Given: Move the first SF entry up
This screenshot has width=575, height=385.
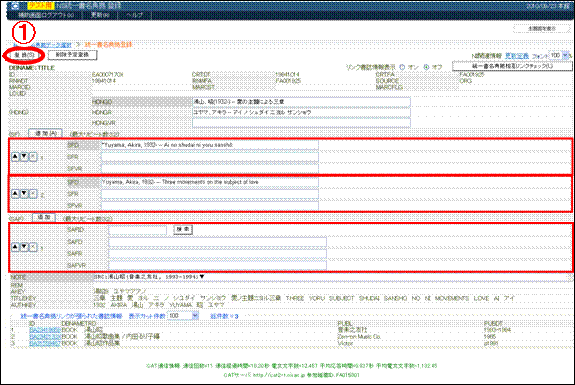Looking at the screenshot, I should [15, 157].
